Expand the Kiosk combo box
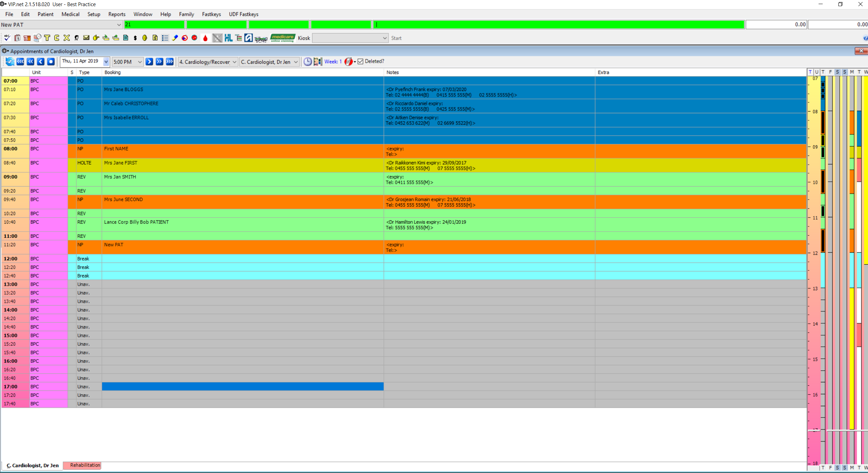 point(384,38)
